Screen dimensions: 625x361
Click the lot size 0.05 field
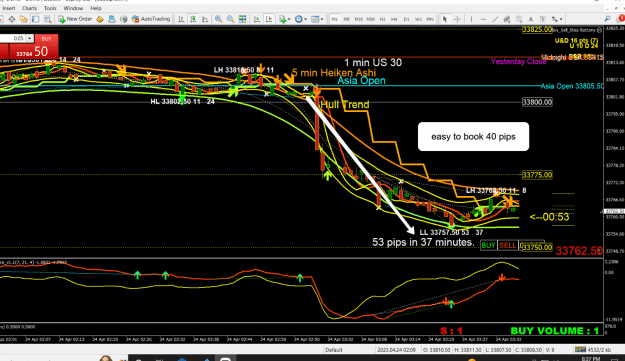click(13, 39)
